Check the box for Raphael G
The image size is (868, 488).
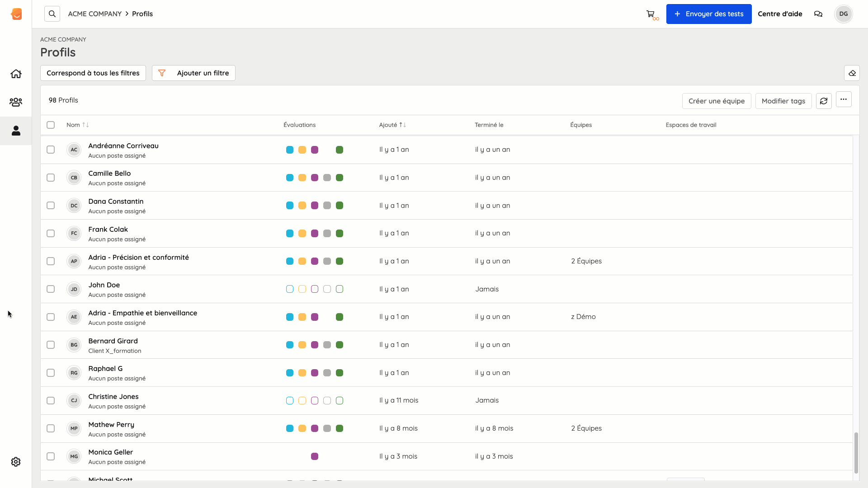click(51, 373)
